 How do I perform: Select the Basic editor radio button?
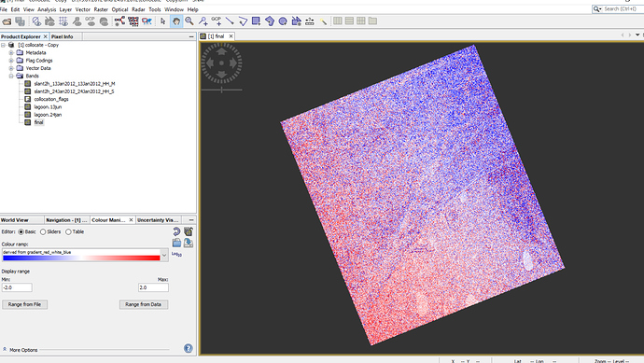coord(21,232)
